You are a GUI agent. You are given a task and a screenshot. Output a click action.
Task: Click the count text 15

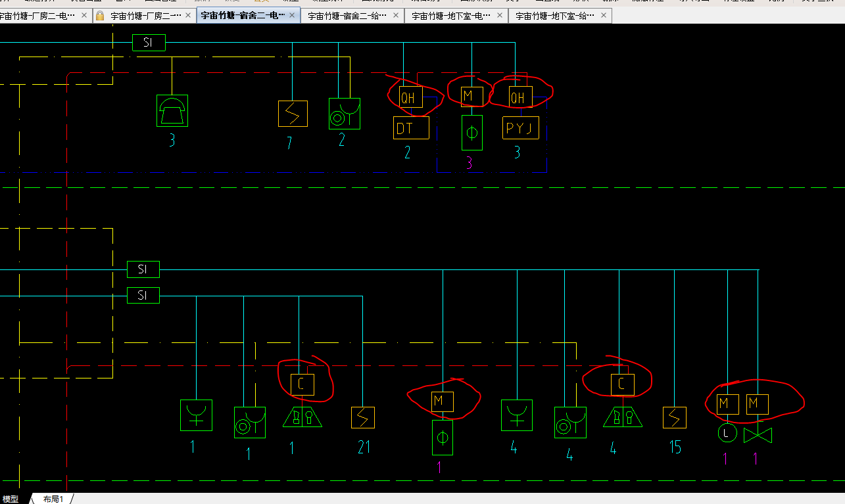pos(675,448)
